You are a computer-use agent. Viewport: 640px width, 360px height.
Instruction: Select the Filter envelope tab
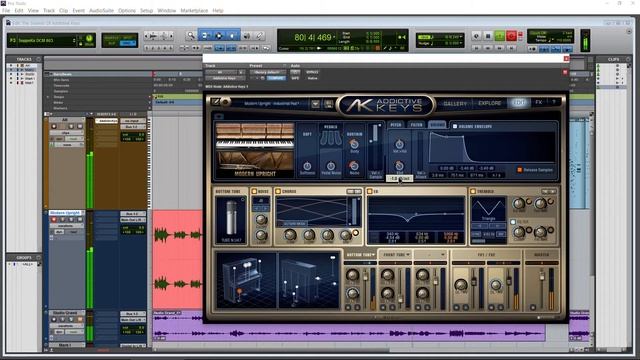(416, 125)
